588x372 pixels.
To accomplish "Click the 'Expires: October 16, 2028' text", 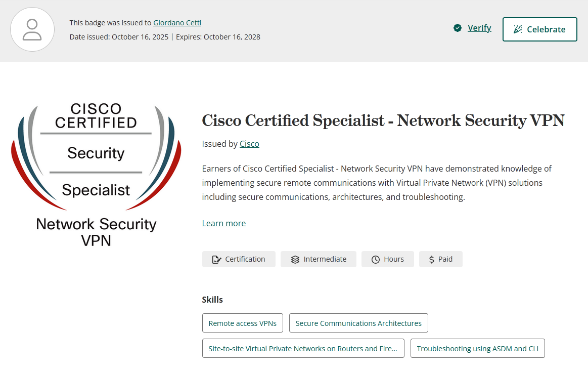I will [x=218, y=37].
